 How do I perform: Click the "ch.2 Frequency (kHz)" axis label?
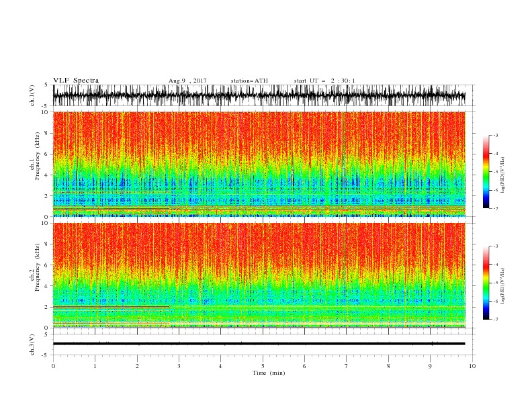pos(34,267)
